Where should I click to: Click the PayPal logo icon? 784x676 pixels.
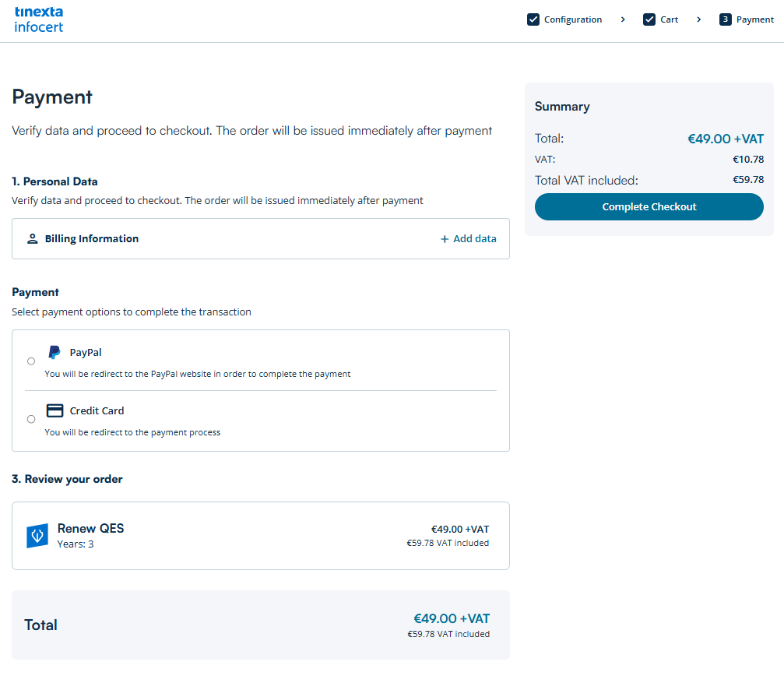pyautogui.click(x=54, y=352)
